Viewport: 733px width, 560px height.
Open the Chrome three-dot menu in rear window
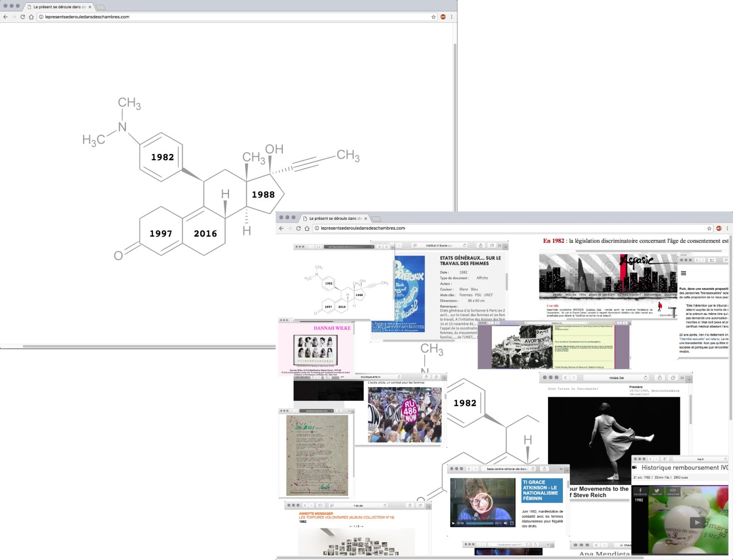(452, 17)
